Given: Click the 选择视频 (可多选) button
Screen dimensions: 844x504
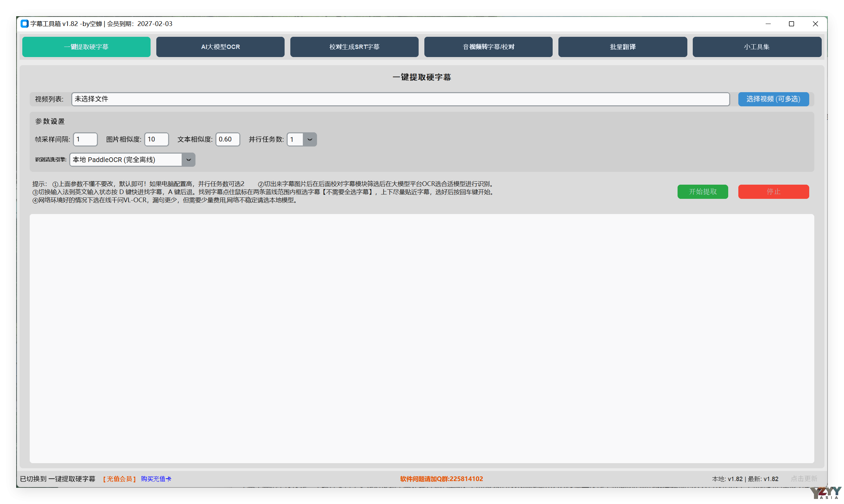Looking at the screenshot, I should tap(773, 99).
